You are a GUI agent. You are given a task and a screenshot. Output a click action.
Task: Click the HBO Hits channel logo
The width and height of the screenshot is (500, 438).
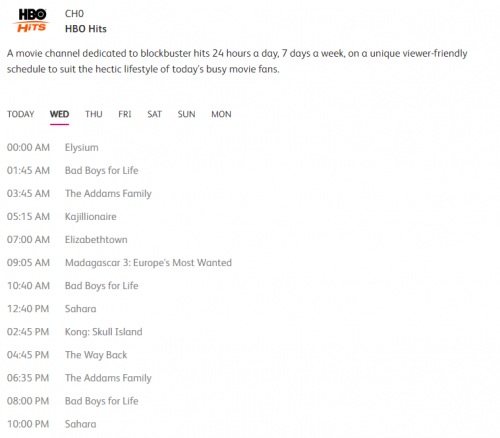pyautogui.click(x=31, y=20)
